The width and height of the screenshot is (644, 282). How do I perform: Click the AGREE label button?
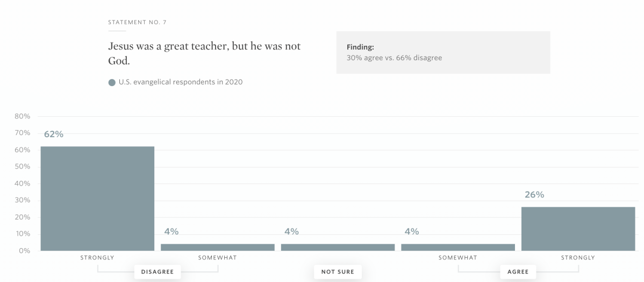518,272
